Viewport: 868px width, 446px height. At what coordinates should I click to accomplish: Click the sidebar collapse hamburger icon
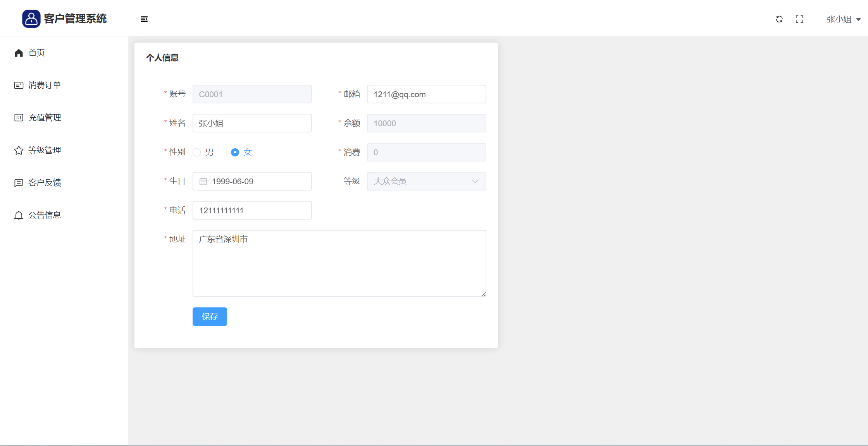[x=144, y=19]
